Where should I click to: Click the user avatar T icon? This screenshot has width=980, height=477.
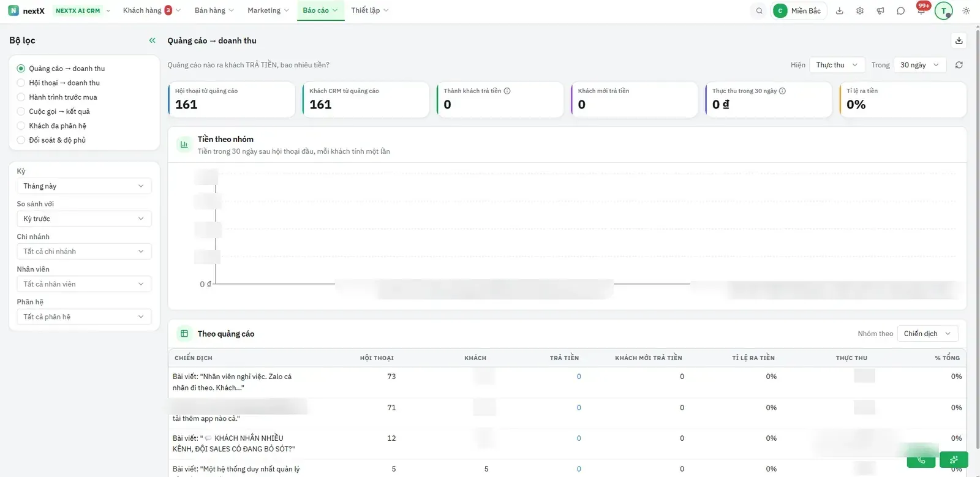point(944,10)
